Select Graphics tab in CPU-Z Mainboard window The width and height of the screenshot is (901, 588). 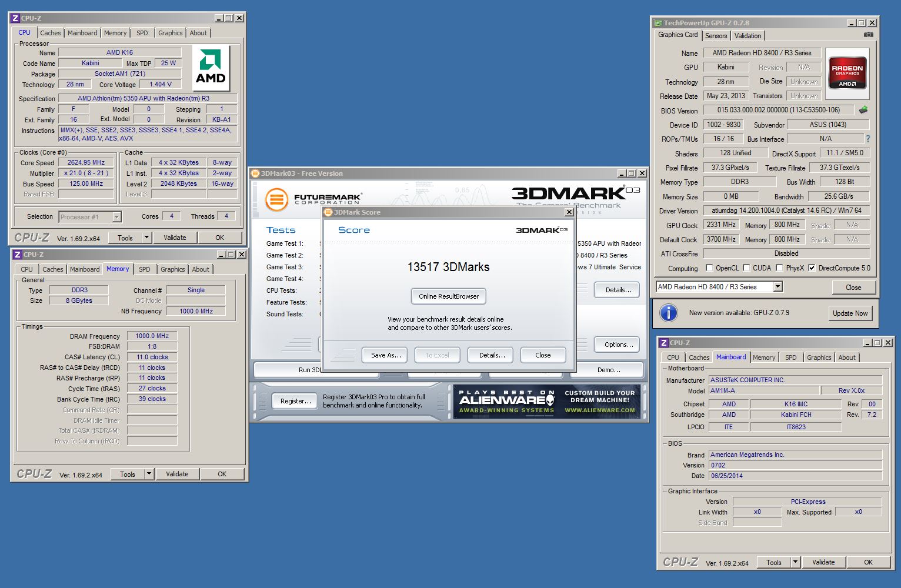(819, 358)
